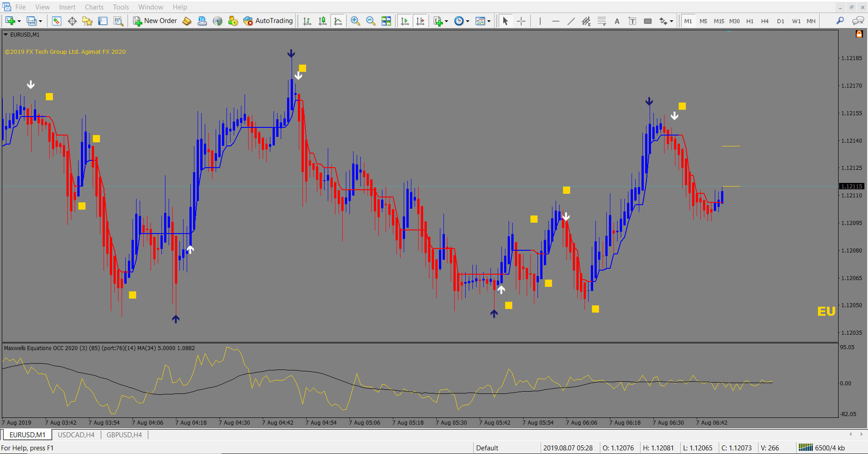Switch to the D1 timeframe
The image size is (868, 454).
[780, 21]
